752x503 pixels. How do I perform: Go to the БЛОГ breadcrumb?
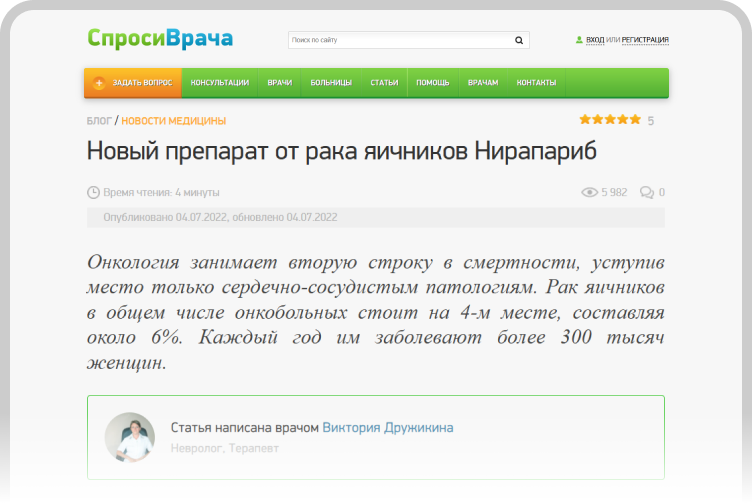click(x=99, y=121)
